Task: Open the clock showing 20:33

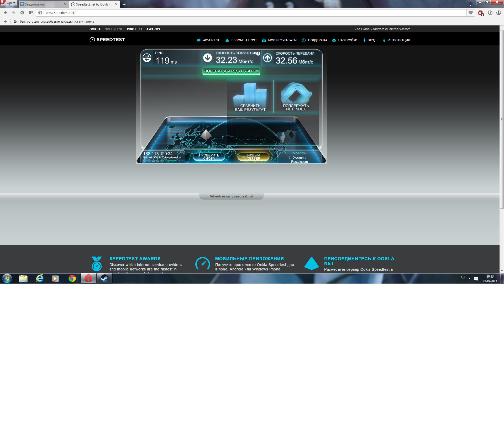Action: click(490, 279)
